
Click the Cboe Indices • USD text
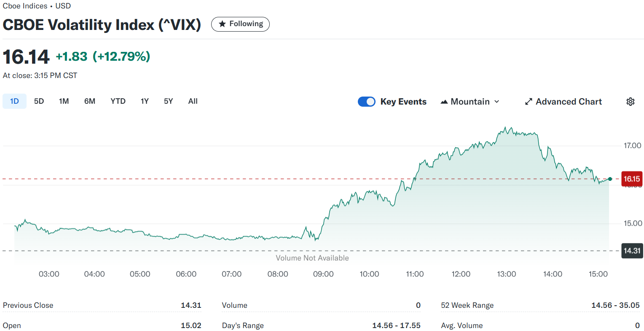click(37, 6)
